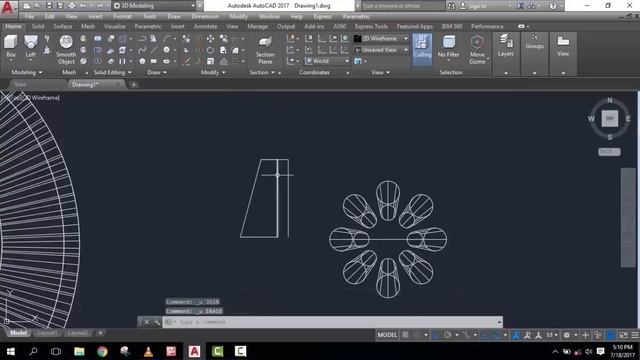
Task: Click the Loft modeling tool
Action: [31, 46]
